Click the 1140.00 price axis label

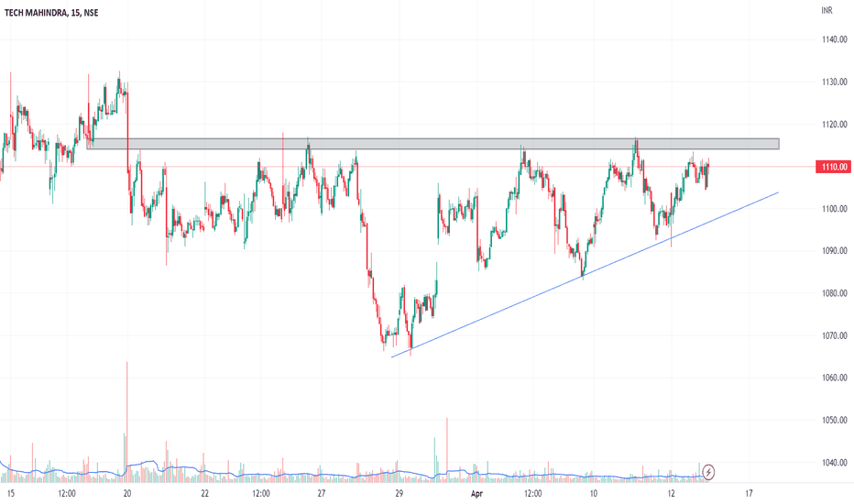[x=835, y=39]
